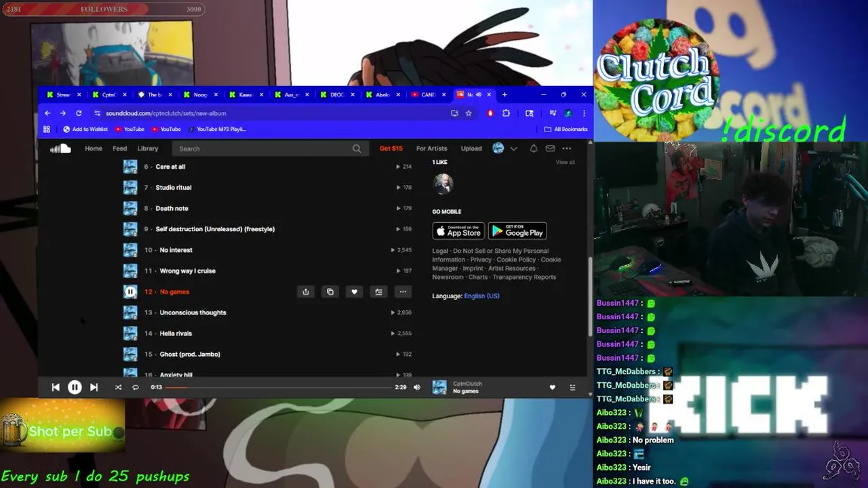Open Add to Wishlist bookmark
The height and width of the screenshot is (488, 868).
[x=85, y=129]
